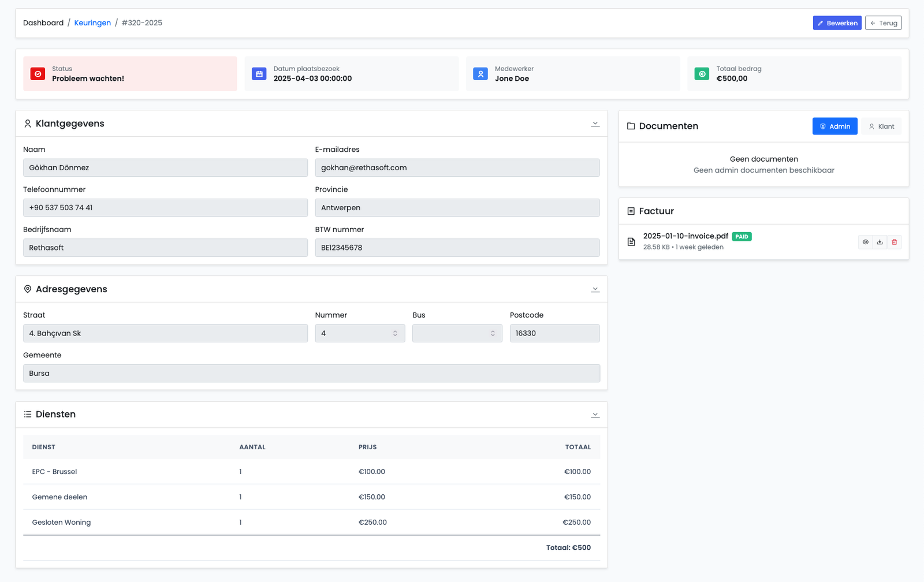Collapse the Klantgegevens section
Image resolution: width=924 pixels, height=582 pixels.
click(x=595, y=124)
